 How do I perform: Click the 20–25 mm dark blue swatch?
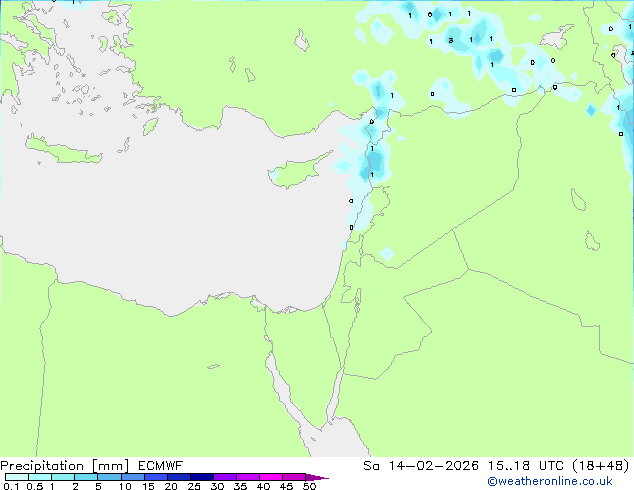178,477
